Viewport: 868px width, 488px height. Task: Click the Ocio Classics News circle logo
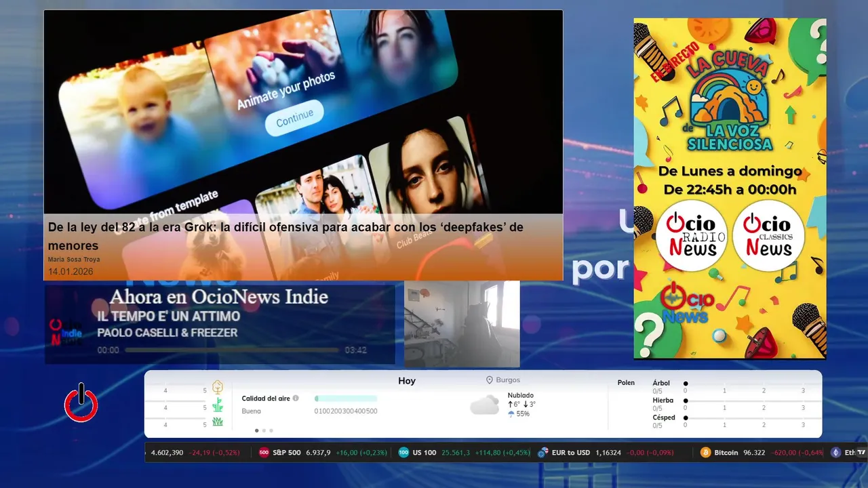pos(768,235)
